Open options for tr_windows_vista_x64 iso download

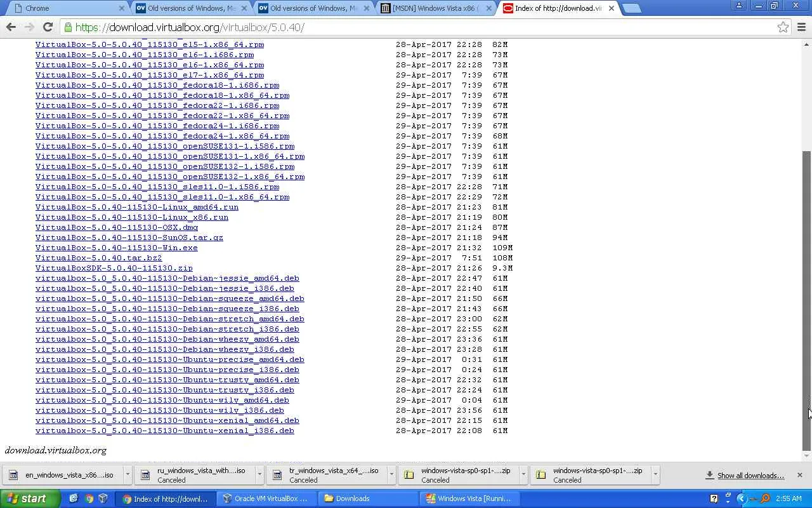[x=391, y=474]
